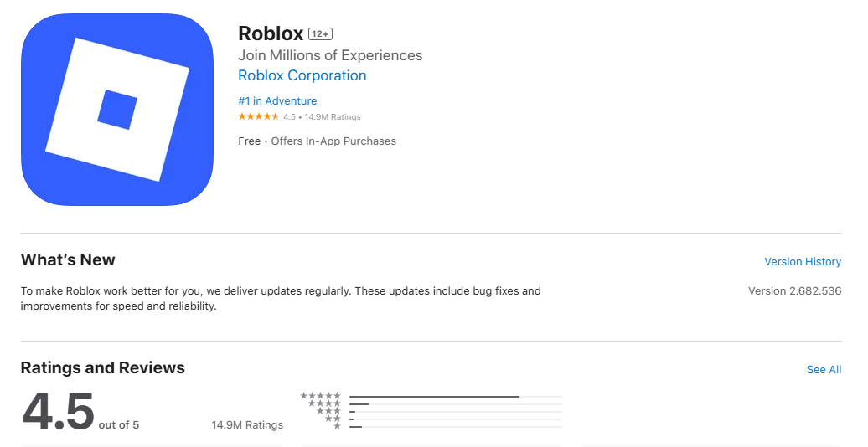The image size is (868, 447).
Task: Click the 12+ age rating badge
Action: click(x=321, y=33)
